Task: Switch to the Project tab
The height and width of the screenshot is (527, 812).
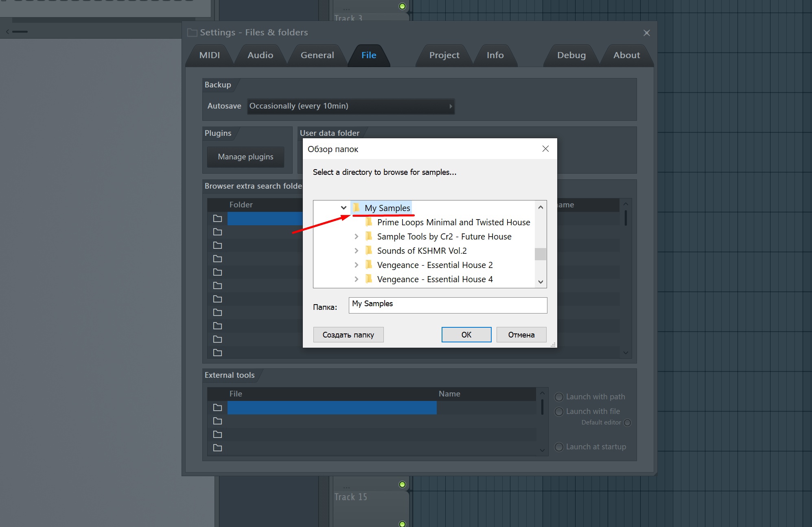Action: click(x=444, y=55)
